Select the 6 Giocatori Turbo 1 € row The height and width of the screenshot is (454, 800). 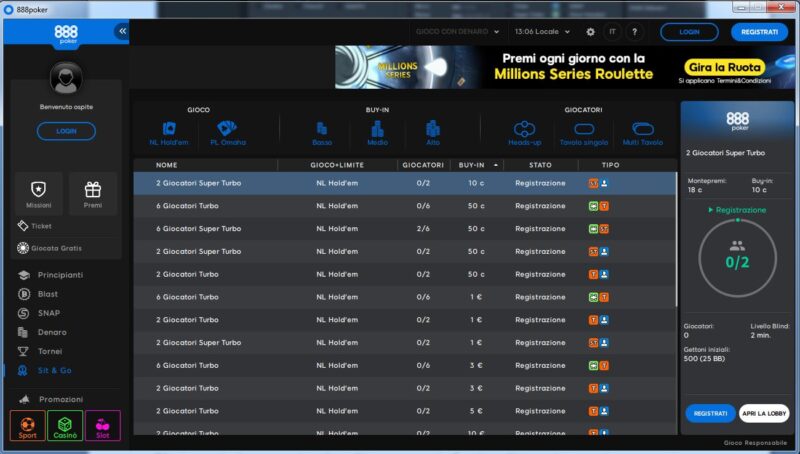tap(405, 297)
